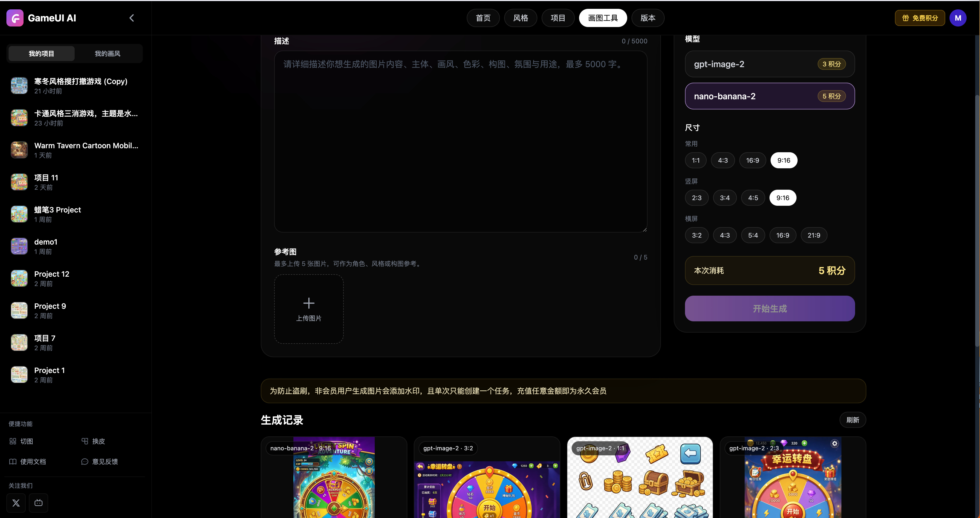Switch to the 我的画风 tab
This screenshot has height=518, width=980.
pyautogui.click(x=108, y=54)
